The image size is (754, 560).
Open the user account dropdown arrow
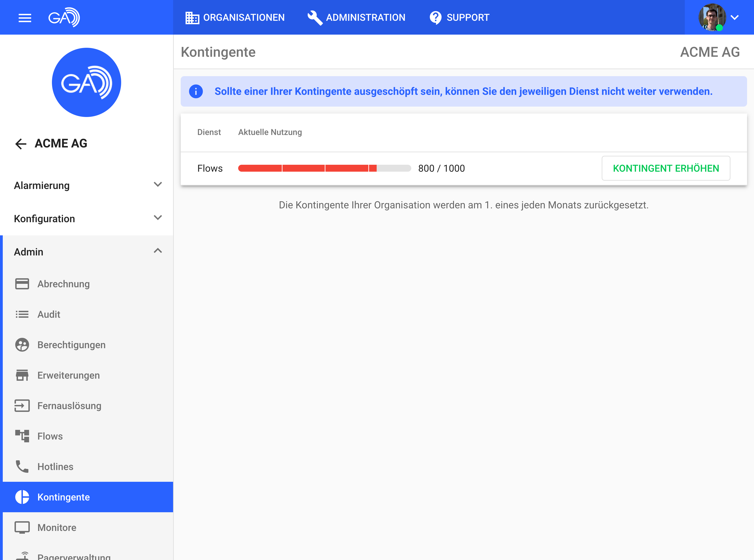tap(734, 18)
